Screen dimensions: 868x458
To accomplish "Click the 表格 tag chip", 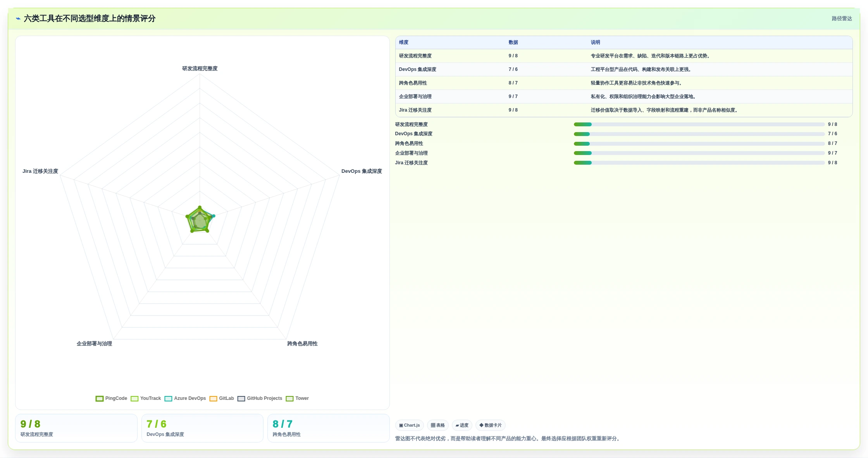I will 438,425.
